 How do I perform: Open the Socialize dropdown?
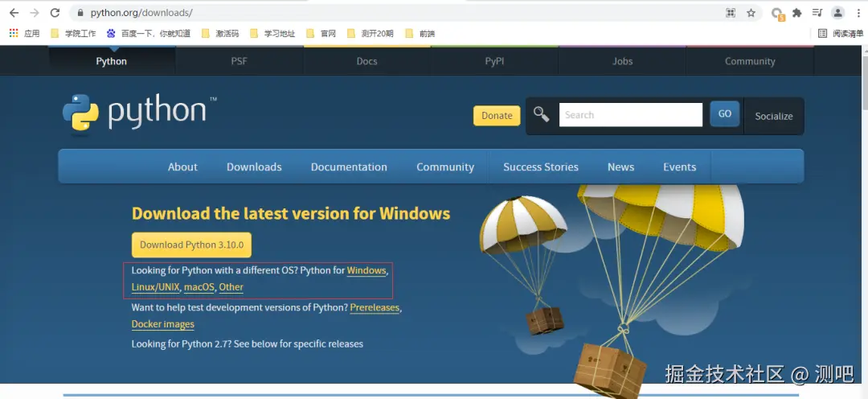pyautogui.click(x=774, y=116)
